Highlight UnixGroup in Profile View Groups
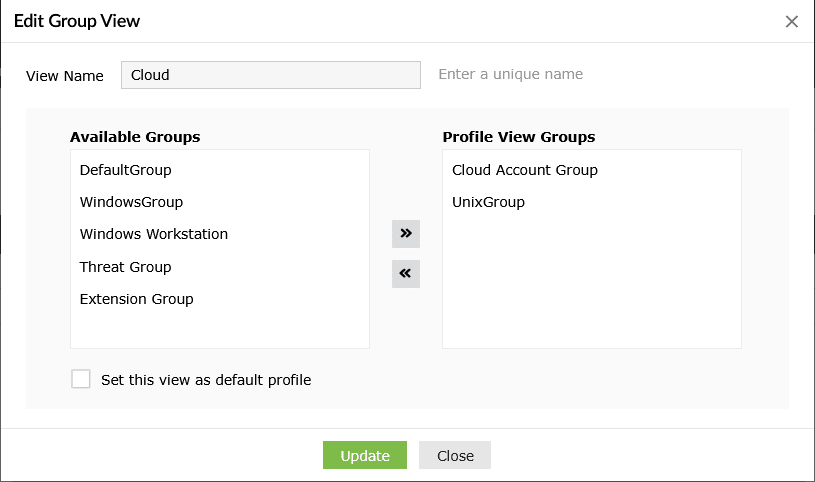The width and height of the screenshot is (815, 482). (488, 202)
